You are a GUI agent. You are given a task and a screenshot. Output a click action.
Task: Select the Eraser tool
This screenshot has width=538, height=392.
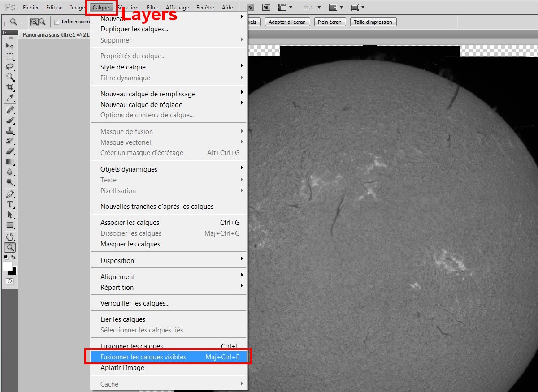pos(9,151)
